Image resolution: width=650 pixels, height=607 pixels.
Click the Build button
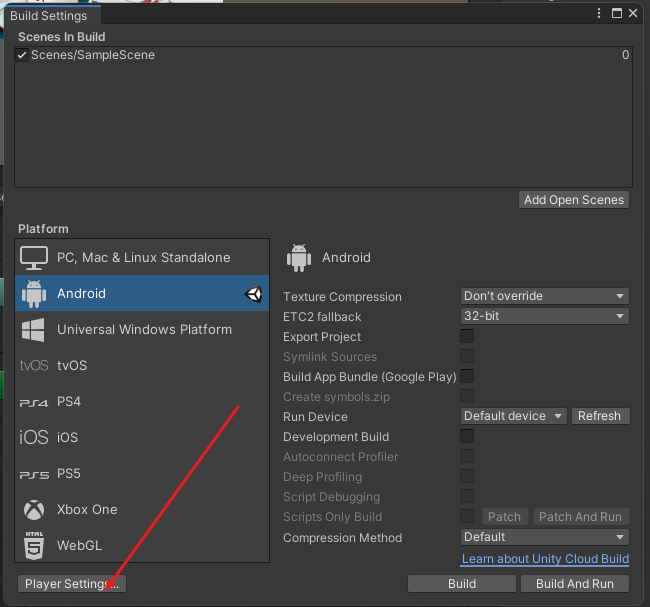(x=462, y=584)
